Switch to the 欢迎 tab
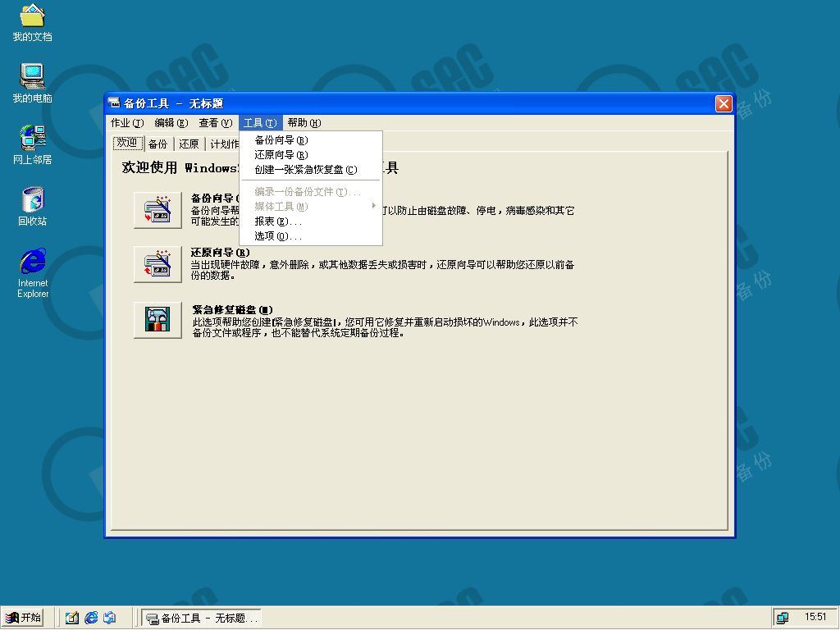This screenshot has width=840, height=630. pos(127,143)
